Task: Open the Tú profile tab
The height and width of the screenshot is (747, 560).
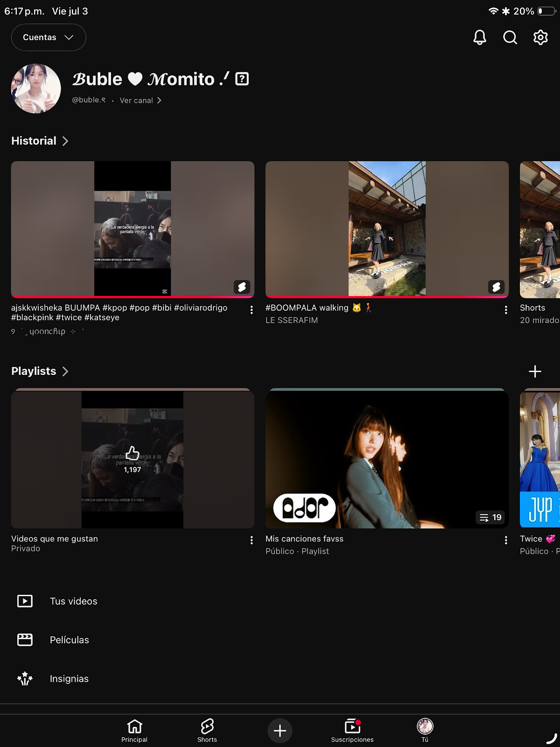Action: pos(425,731)
